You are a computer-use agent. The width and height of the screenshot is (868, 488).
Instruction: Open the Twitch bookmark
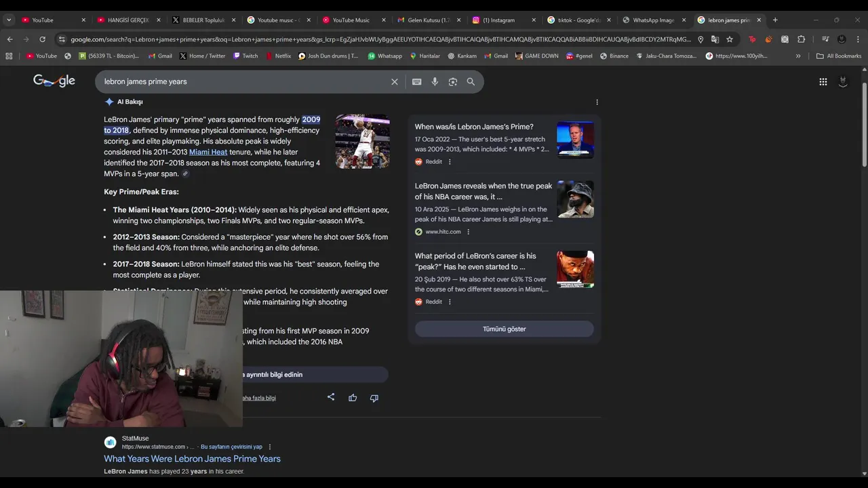245,56
